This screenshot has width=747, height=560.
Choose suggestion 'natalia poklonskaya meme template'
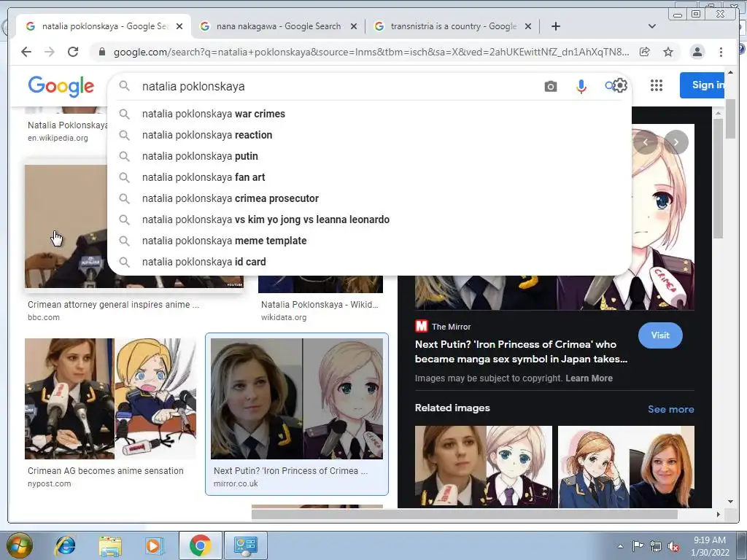coord(369,241)
